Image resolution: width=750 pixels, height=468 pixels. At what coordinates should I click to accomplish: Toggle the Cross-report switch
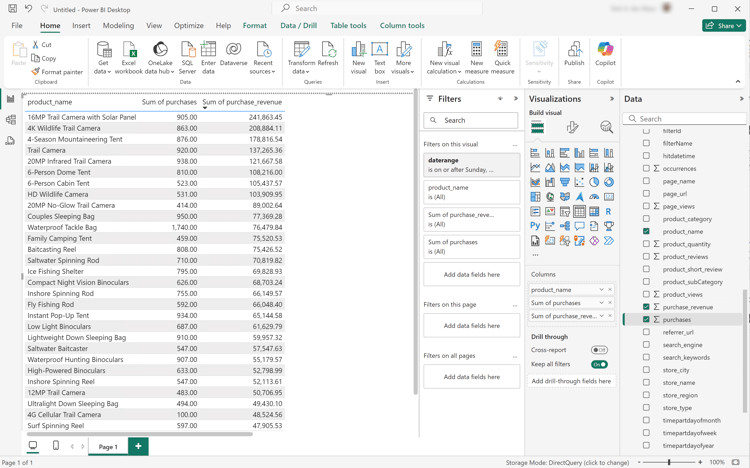tap(599, 350)
